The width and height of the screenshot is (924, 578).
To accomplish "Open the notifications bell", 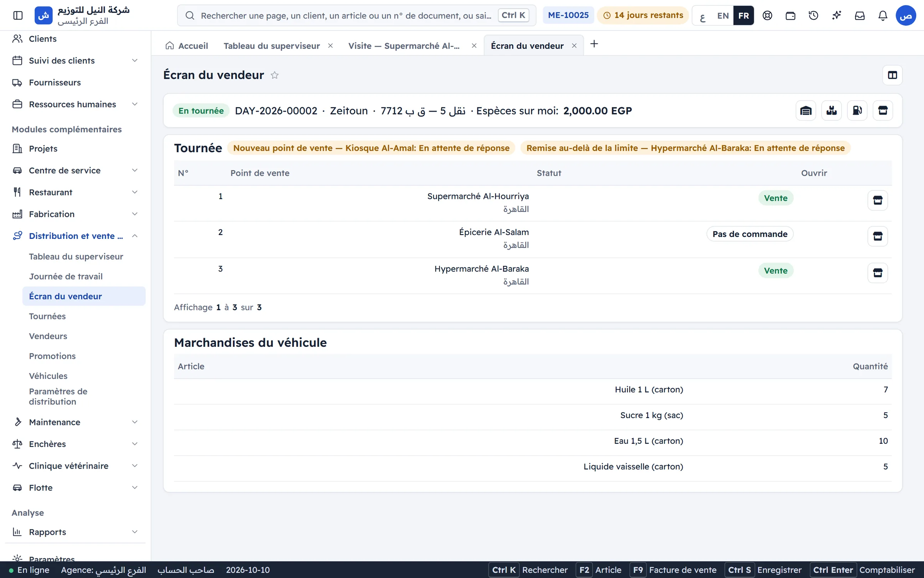I will 883,15.
